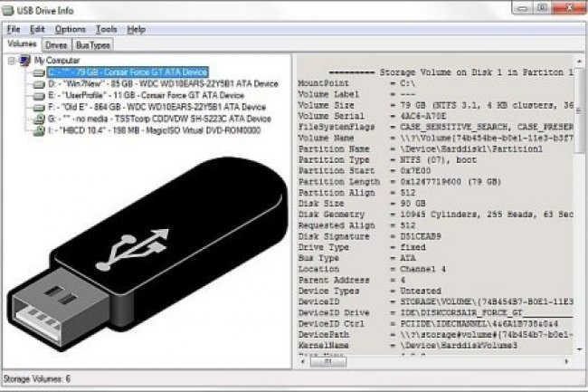Click the Requested Align 512 line
Image resolution: width=588 pixels, height=392 pixels.
(357, 225)
